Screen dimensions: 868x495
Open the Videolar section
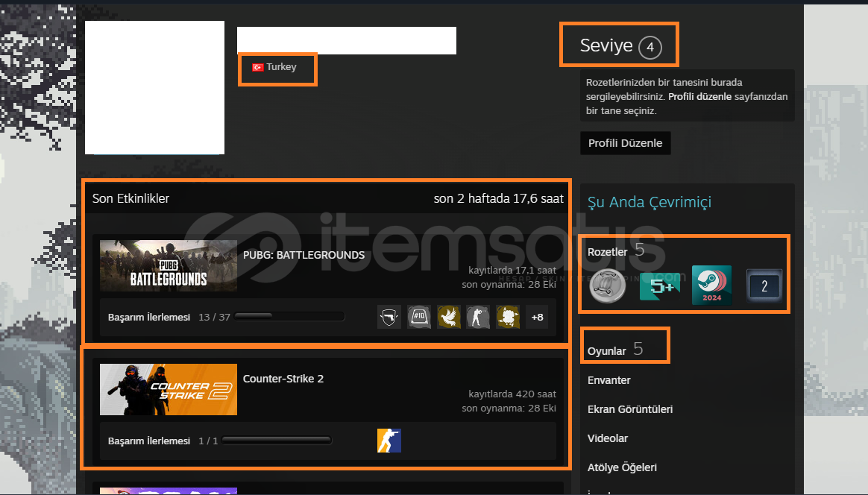coord(607,438)
